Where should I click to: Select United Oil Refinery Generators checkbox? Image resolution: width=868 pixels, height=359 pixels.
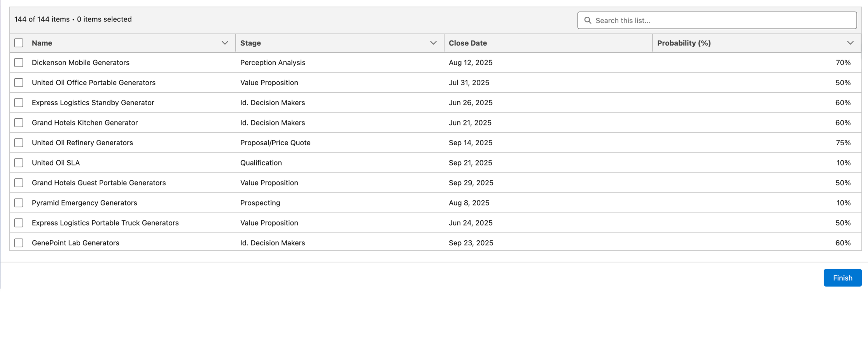click(19, 143)
